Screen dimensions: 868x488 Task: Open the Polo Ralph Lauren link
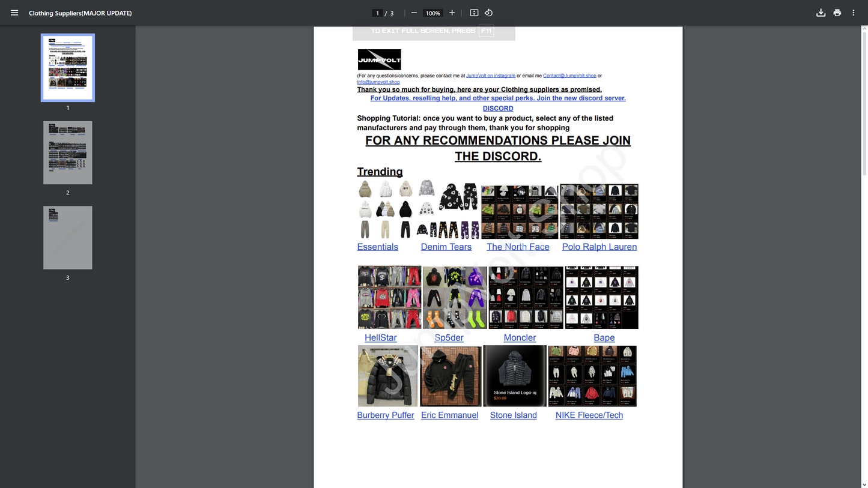coord(599,247)
